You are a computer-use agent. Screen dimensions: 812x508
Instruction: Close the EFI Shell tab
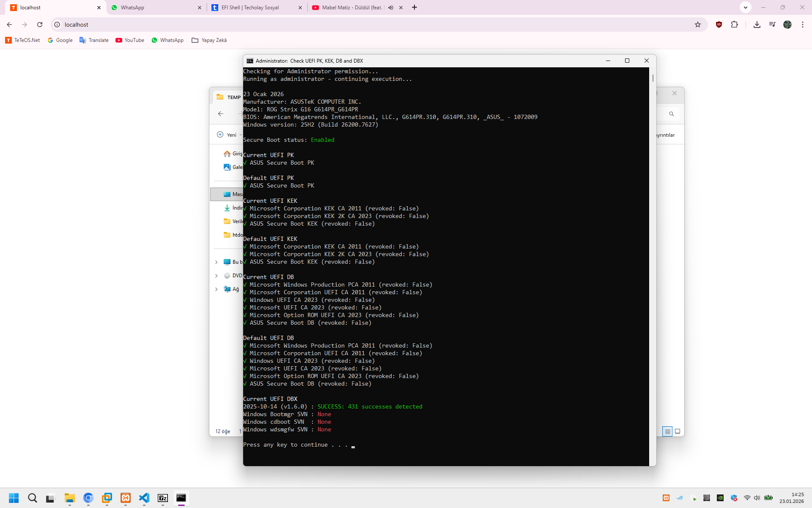(x=300, y=8)
